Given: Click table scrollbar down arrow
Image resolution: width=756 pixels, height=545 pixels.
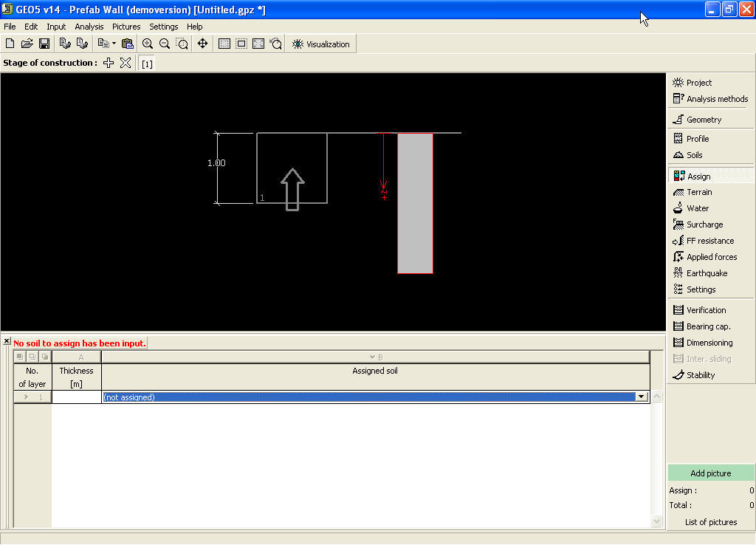Looking at the screenshot, I should [656, 521].
